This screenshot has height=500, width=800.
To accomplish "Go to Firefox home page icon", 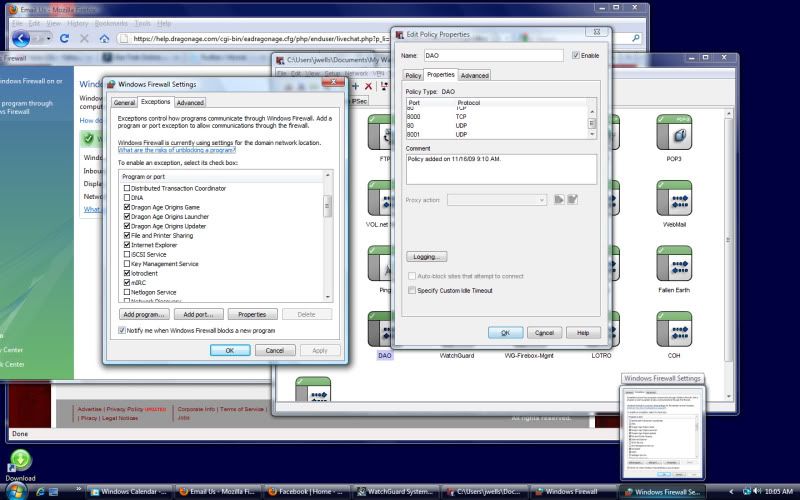I will (105, 38).
